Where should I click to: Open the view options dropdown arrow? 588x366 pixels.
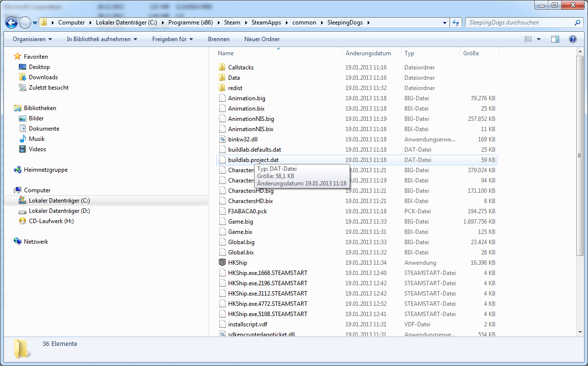pyautogui.click(x=539, y=39)
